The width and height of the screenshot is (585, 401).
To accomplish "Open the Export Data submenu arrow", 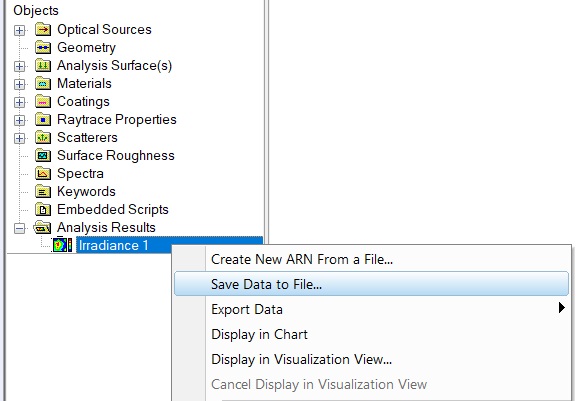I will click(x=561, y=308).
